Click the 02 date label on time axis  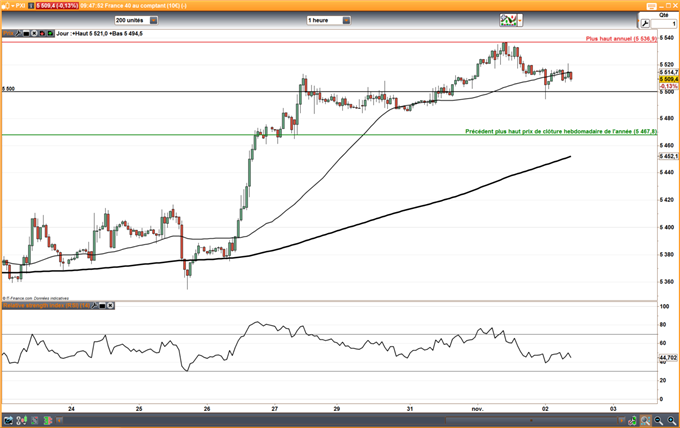[x=545, y=408]
